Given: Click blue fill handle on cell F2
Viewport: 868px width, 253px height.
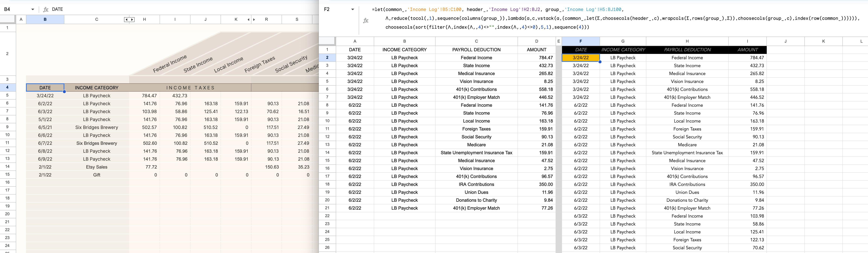Looking at the screenshot, I should pyautogui.click(x=600, y=62).
